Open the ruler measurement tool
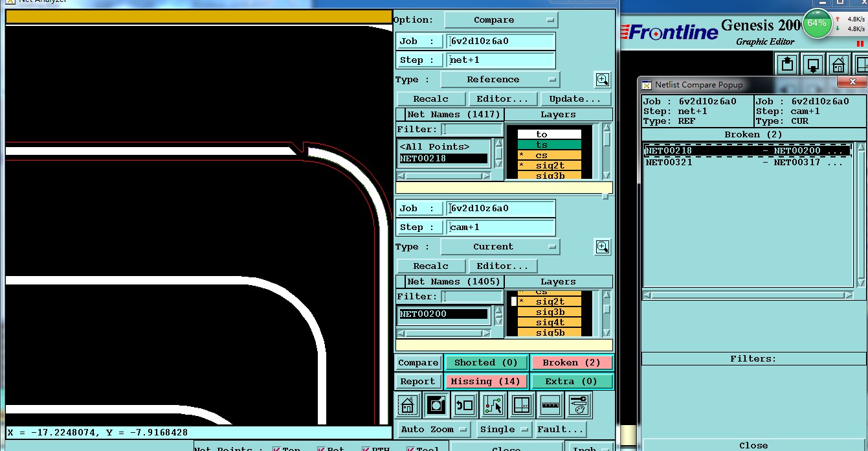The height and width of the screenshot is (451, 868). click(x=550, y=406)
